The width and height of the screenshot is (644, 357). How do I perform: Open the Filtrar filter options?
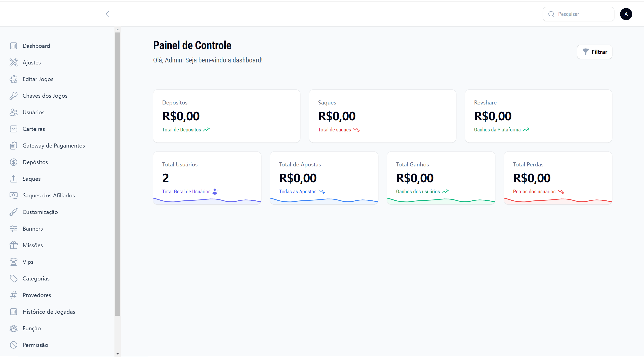[x=594, y=52]
